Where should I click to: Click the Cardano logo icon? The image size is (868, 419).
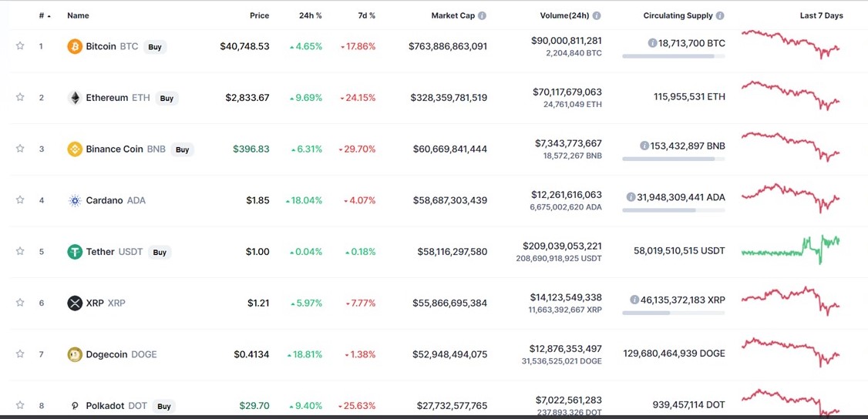[75, 200]
